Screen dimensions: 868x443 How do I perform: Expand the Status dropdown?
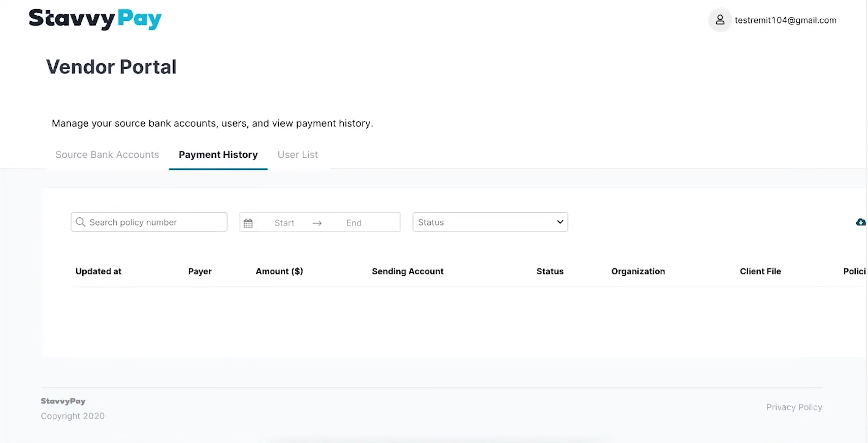[490, 222]
